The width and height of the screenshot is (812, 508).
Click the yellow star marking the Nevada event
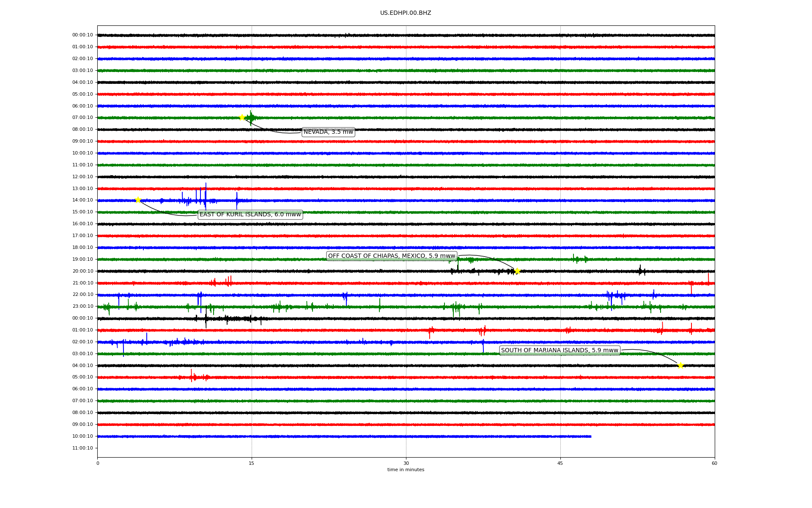click(242, 117)
